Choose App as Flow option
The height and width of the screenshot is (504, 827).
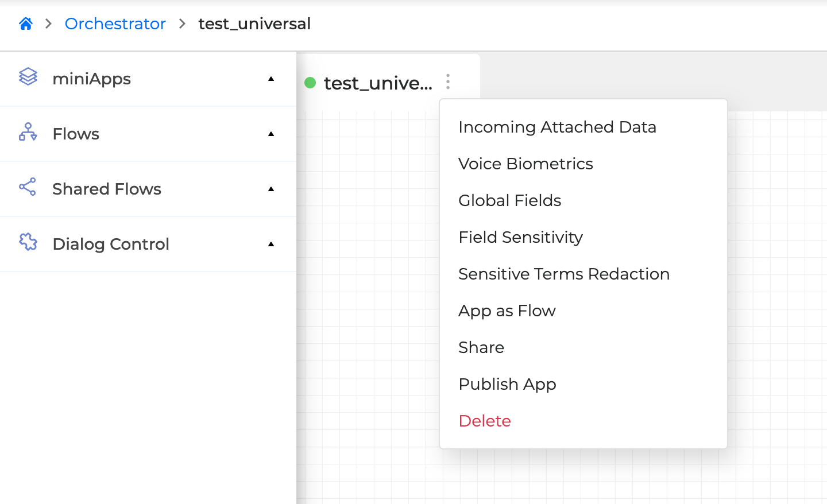pos(507,311)
